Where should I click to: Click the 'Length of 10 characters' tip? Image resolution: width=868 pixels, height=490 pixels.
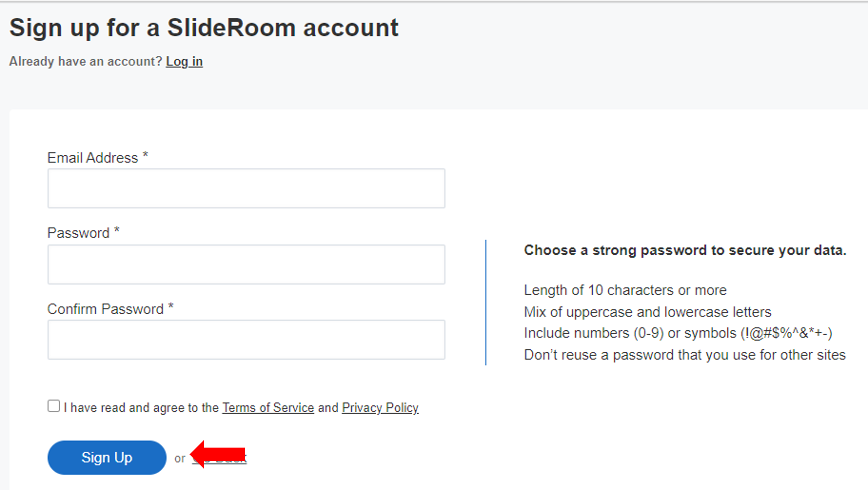[x=625, y=290]
